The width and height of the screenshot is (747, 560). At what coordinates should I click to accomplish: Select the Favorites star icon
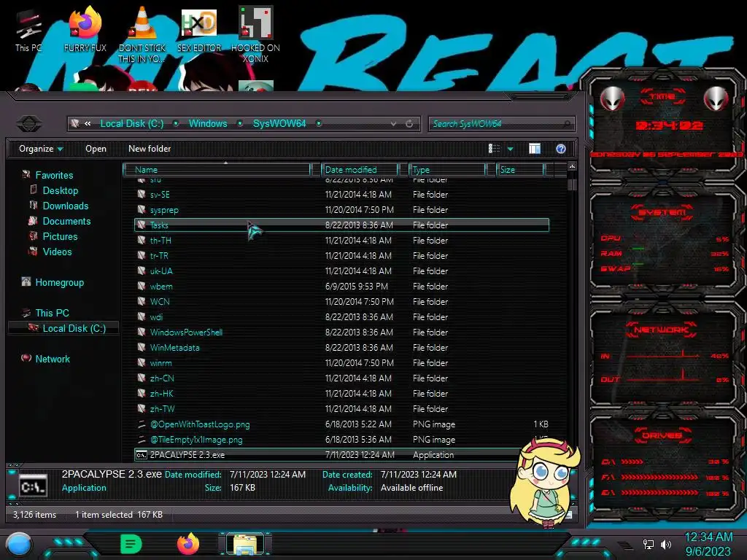tap(26, 175)
